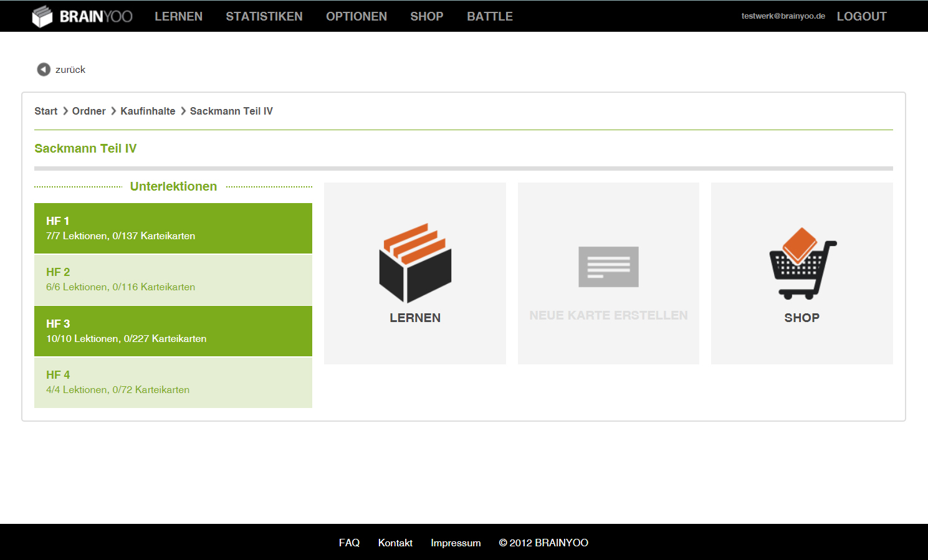This screenshot has height=560, width=928.
Task: Select BATTLE in the top navigation
Action: 490,16
